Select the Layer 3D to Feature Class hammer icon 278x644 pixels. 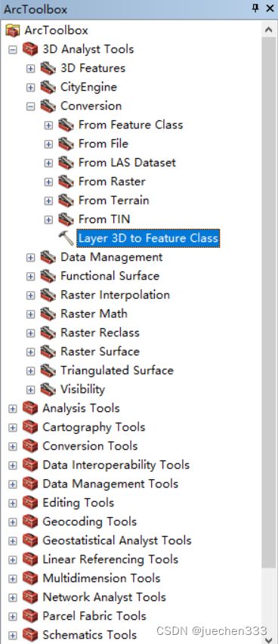(x=65, y=238)
